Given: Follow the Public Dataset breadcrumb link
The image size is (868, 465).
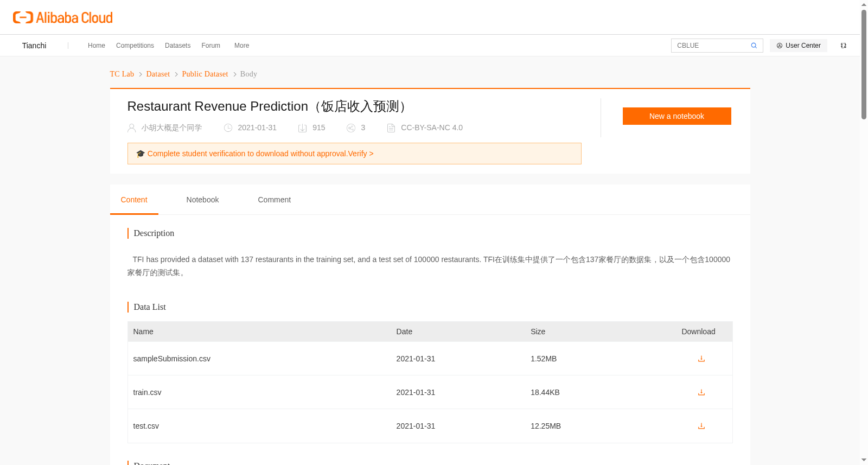Looking at the screenshot, I should click(x=205, y=74).
